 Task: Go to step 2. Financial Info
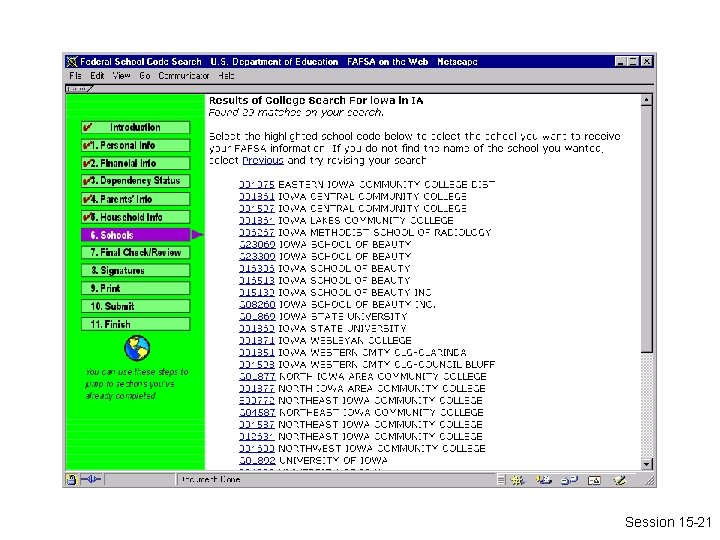click(135, 163)
